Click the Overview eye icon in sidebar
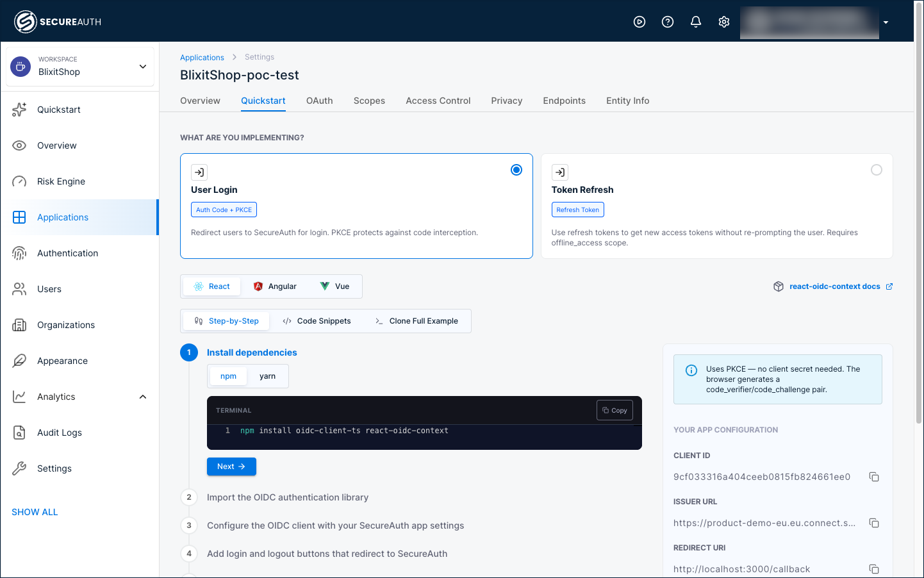924x578 pixels. pyautogui.click(x=19, y=145)
